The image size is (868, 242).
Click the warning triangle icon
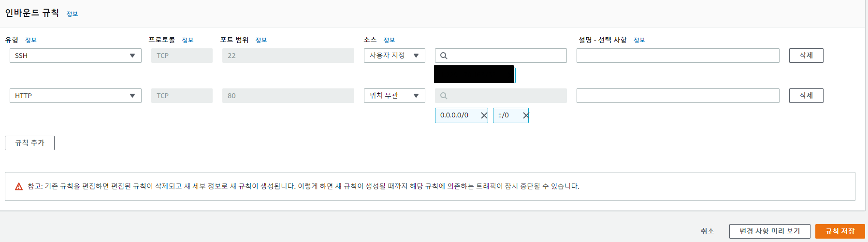click(19, 186)
